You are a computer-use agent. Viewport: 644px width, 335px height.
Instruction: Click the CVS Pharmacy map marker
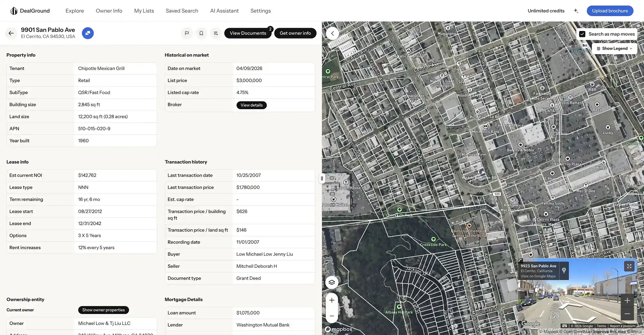(x=552, y=173)
